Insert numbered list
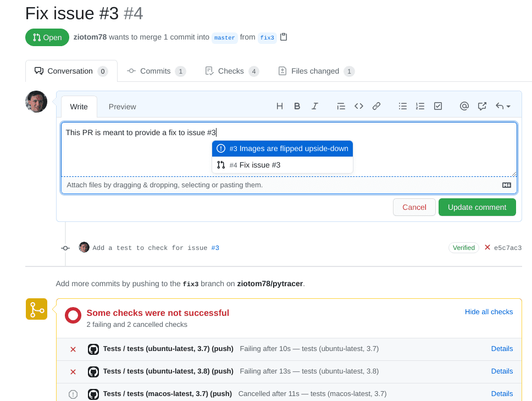Image resolution: width=532 pixels, height=401 pixels. coord(420,107)
